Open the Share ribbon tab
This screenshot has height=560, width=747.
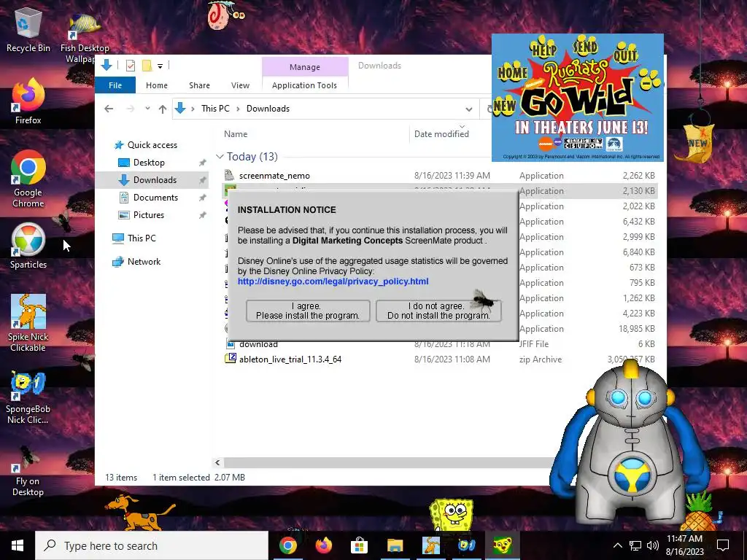click(x=199, y=85)
